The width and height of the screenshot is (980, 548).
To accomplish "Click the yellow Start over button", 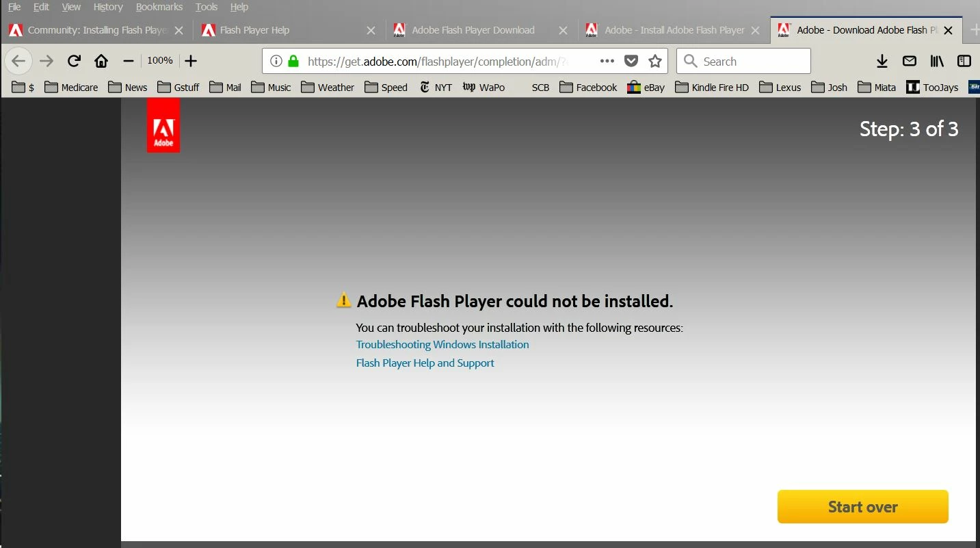I will pyautogui.click(x=862, y=507).
